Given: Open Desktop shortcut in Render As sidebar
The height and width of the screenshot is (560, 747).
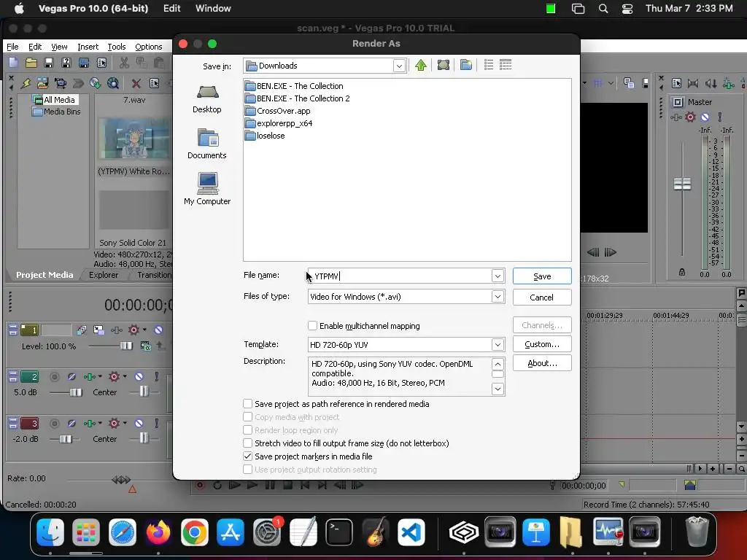Looking at the screenshot, I should 207,99.
